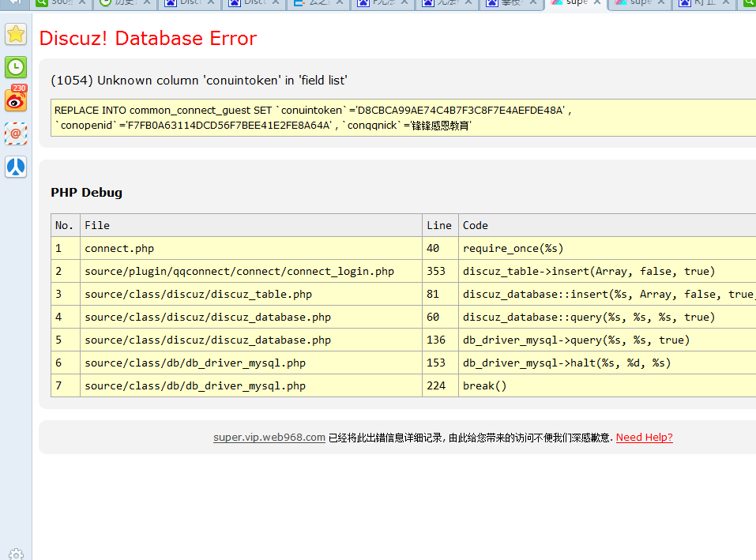
Task: Click row number 1 in the No. column
Action: click(x=66, y=248)
